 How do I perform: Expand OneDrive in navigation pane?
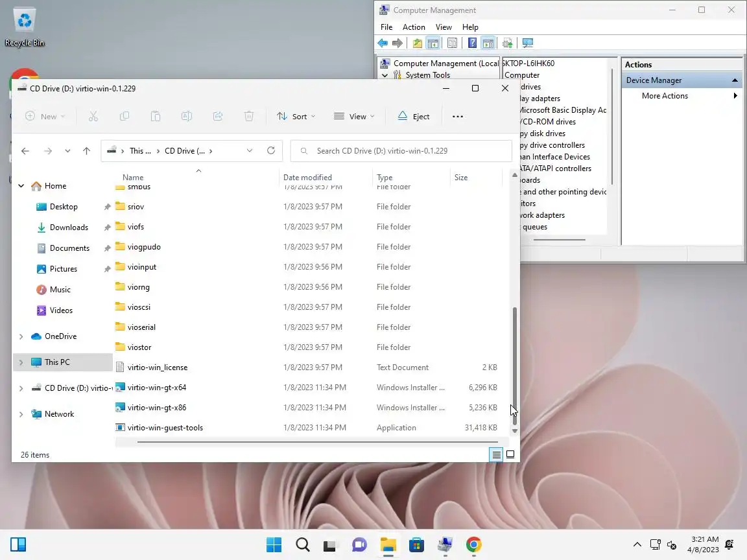(x=21, y=336)
